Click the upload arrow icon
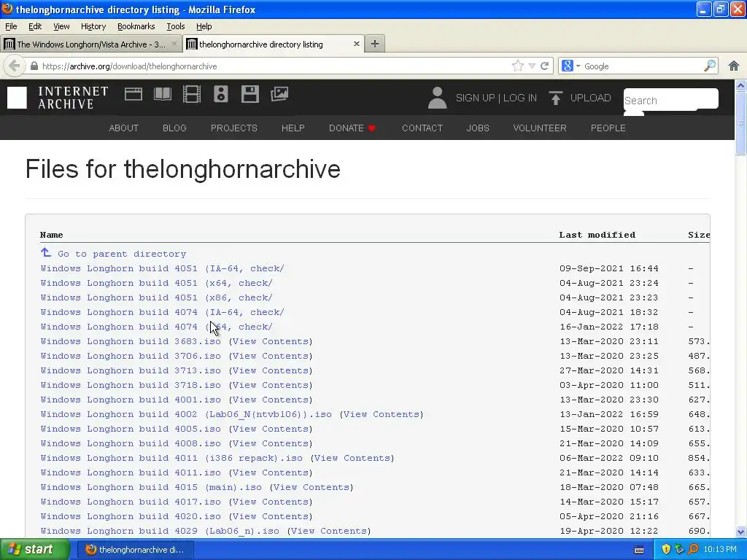The image size is (747, 560). (555, 98)
